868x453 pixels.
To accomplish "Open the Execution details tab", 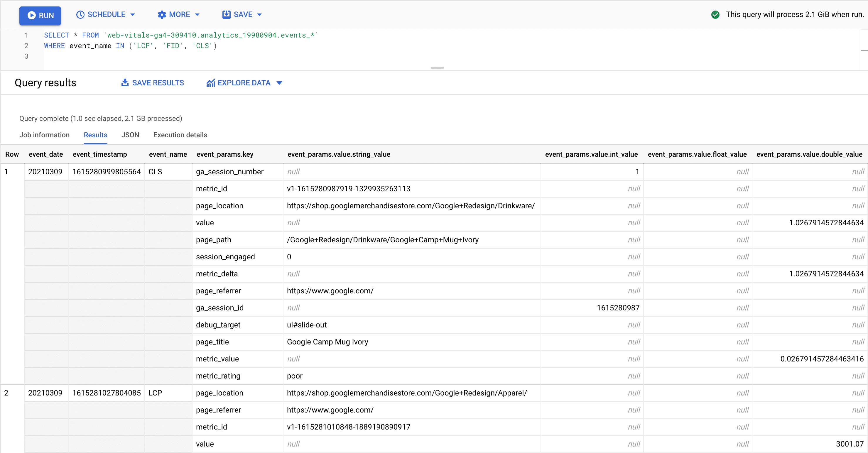I will click(x=180, y=135).
